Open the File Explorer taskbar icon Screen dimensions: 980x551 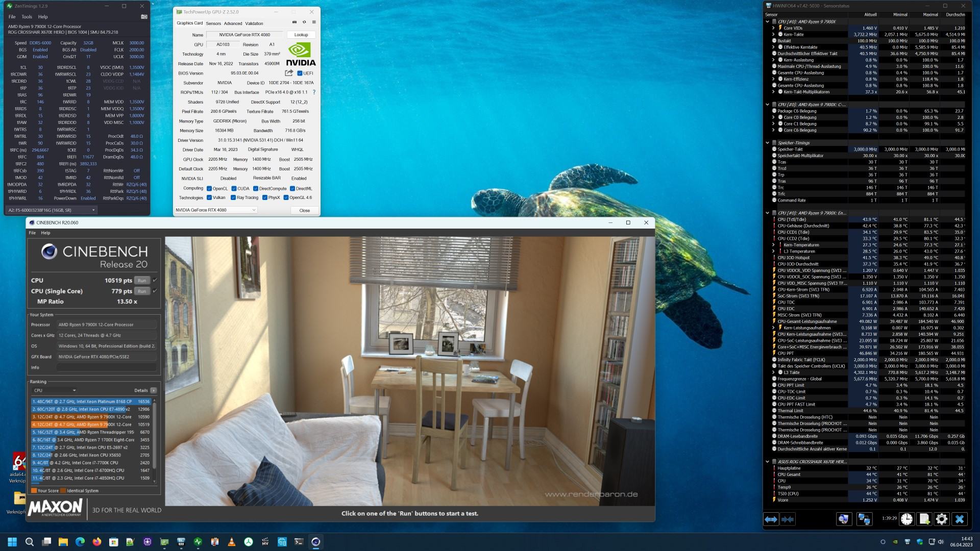(x=63, y=542)
